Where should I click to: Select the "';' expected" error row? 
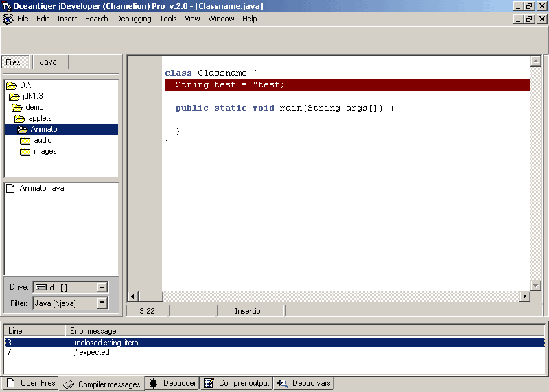click(275, 352)
